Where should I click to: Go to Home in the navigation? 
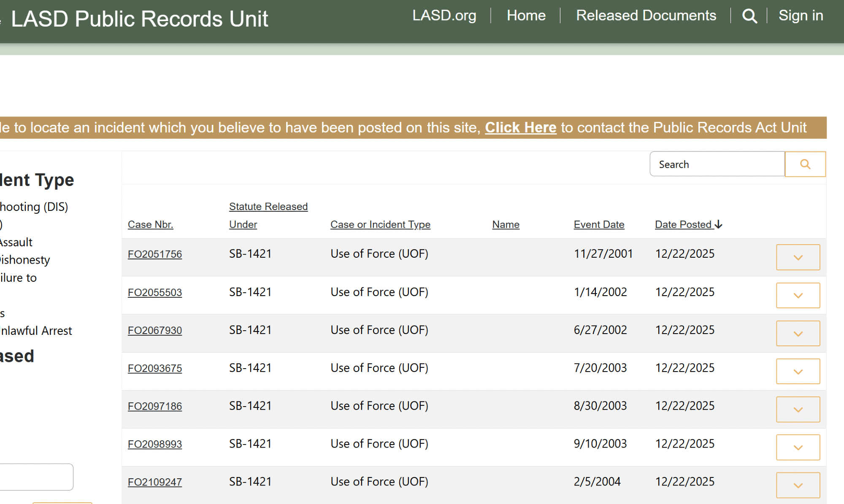[526, 16]
